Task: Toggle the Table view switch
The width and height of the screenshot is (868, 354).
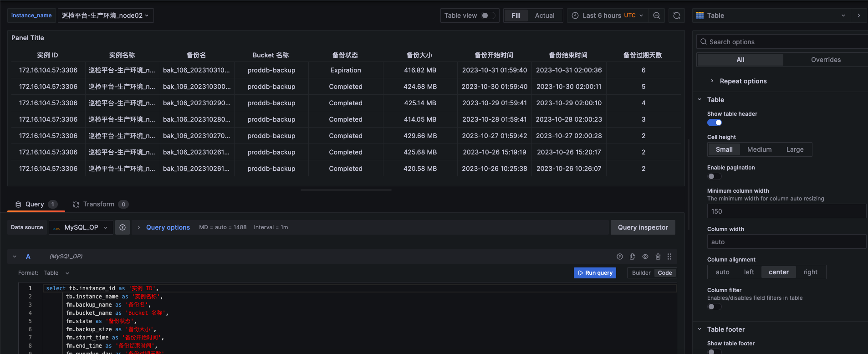Action: [x=488, y=15]
